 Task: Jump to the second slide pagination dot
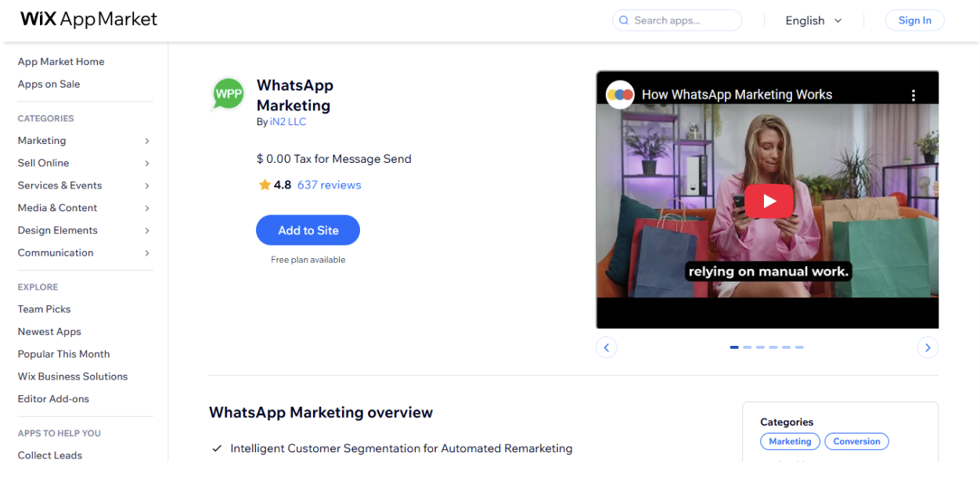pyautogui.click(x=747, y=347)
